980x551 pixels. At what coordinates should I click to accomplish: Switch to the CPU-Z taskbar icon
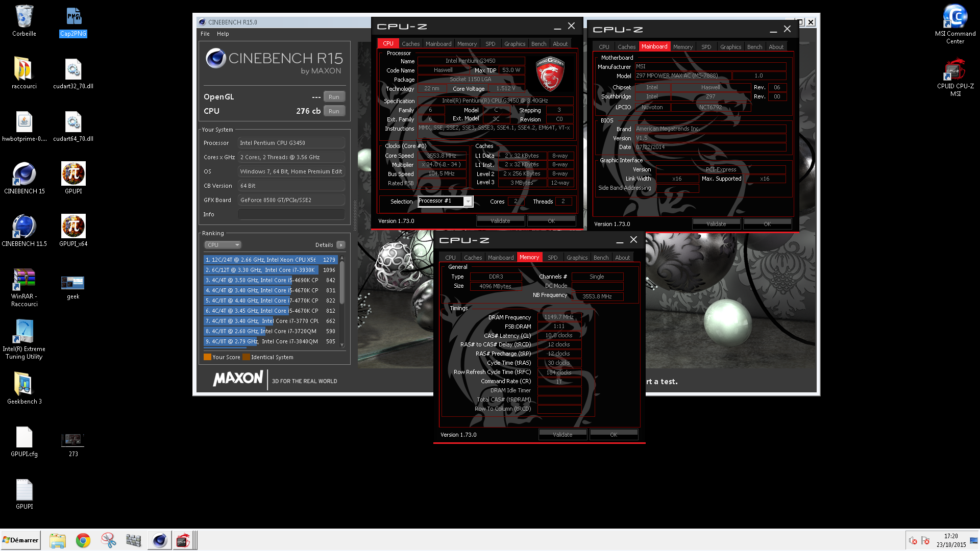[183, 540]
